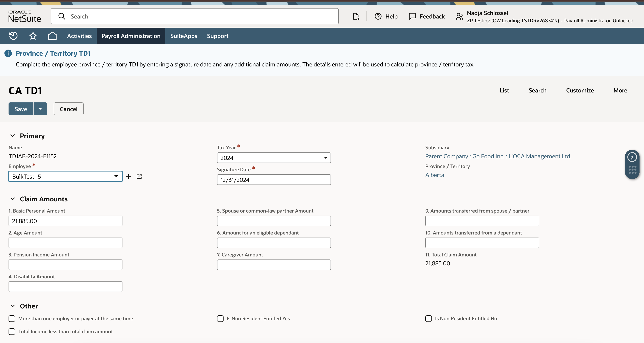Expand the Employee BulkTest -5 dropdown
Screen dimensions: 644x343
[x=116, y=176]
